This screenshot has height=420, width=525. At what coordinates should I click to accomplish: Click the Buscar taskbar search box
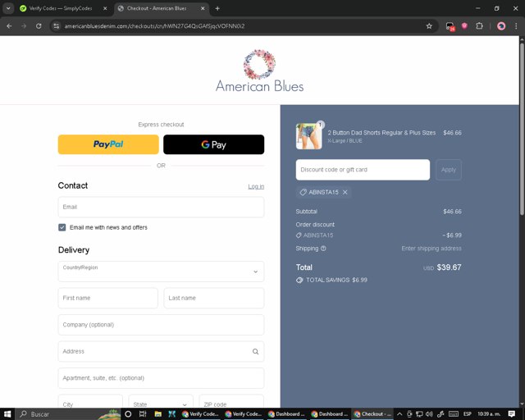click(69, 414)
